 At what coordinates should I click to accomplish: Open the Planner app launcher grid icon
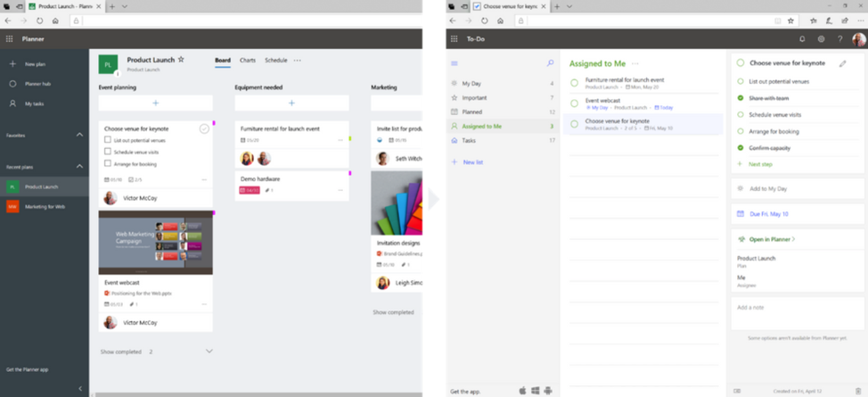pyautogui.click(x=9, y=39)
